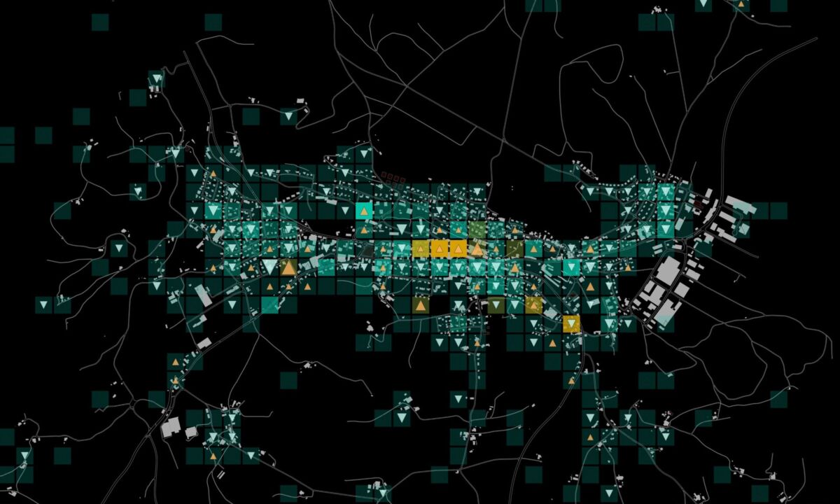Click the olive cell with orange triangle, lower center
This screenshot has width=840, height=504.
[420, 305]
